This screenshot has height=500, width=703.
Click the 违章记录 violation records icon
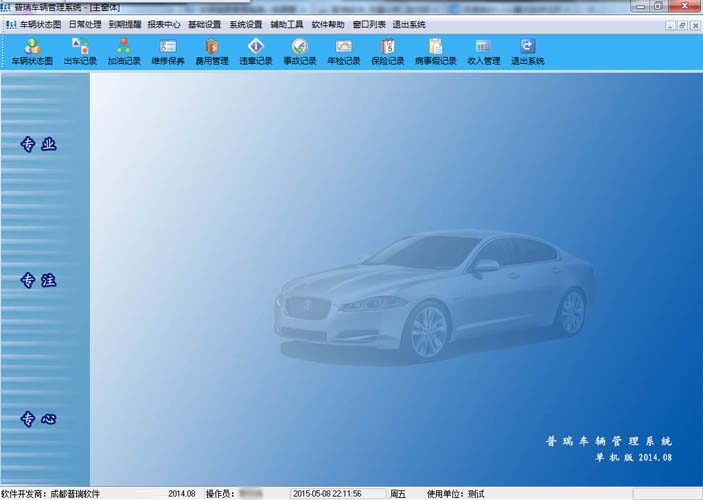256,51
